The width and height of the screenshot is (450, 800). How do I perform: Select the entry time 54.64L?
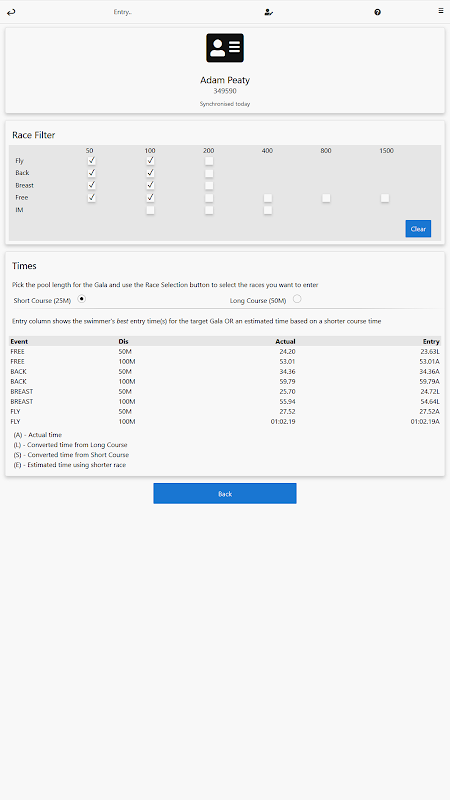(x=430, y=402)
